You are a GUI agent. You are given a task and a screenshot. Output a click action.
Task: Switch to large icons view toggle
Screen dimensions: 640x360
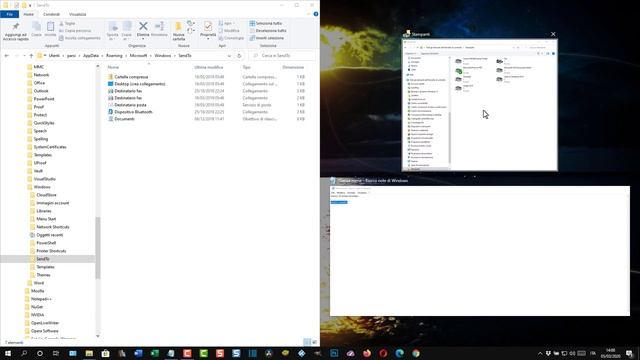click(314, 342)
